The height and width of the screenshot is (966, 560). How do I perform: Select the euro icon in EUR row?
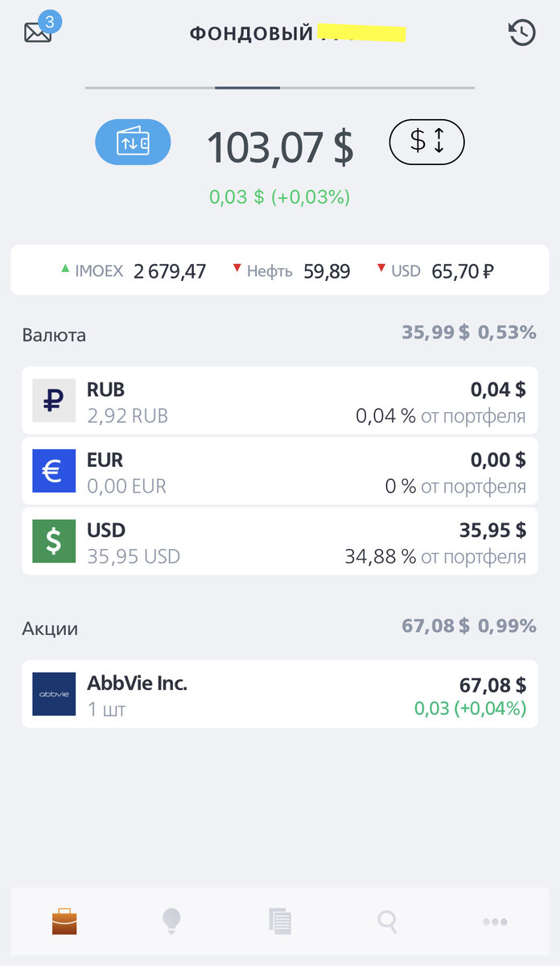click(x=53, y=470)
